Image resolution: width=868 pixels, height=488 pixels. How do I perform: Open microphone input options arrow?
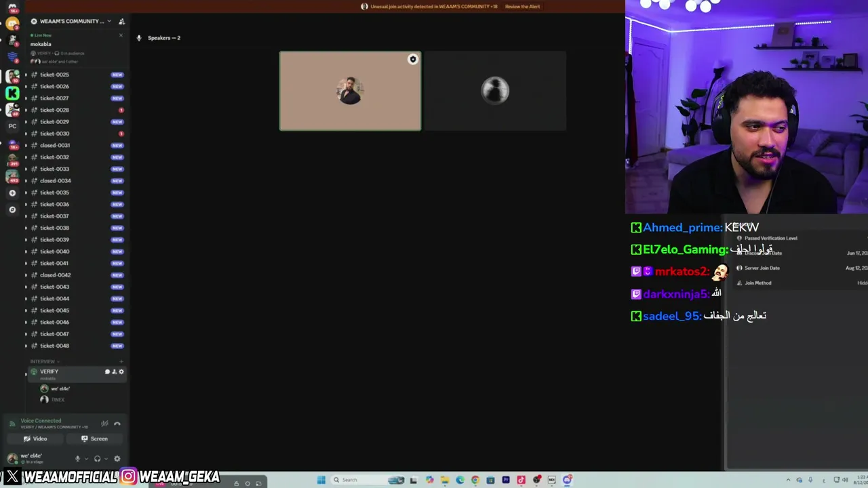[85, 459]
